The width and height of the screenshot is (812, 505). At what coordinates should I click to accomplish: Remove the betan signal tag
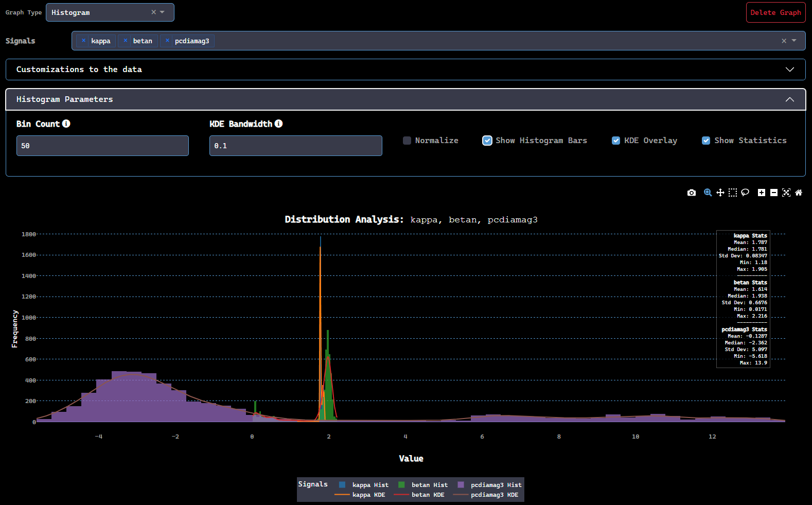point(125,41)
